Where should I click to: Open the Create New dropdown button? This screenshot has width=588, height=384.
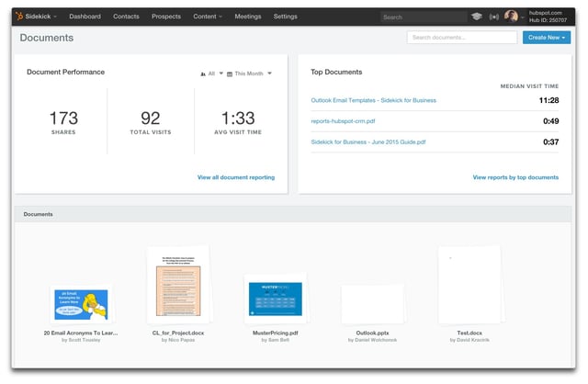click(547, 38)
